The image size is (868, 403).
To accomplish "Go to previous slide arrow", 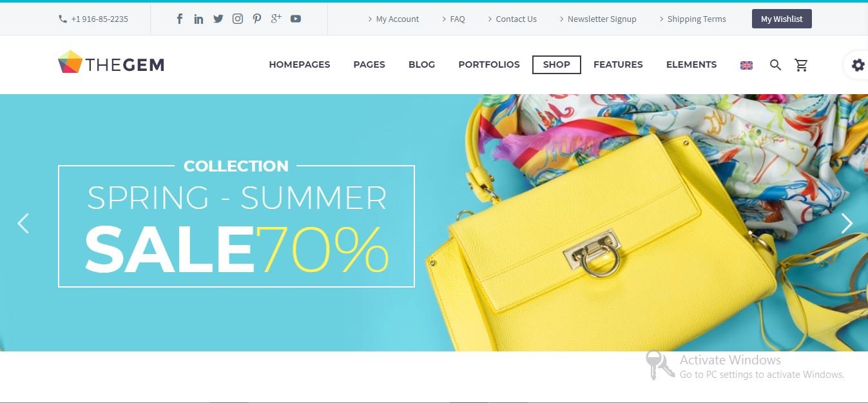I will 23,223.
